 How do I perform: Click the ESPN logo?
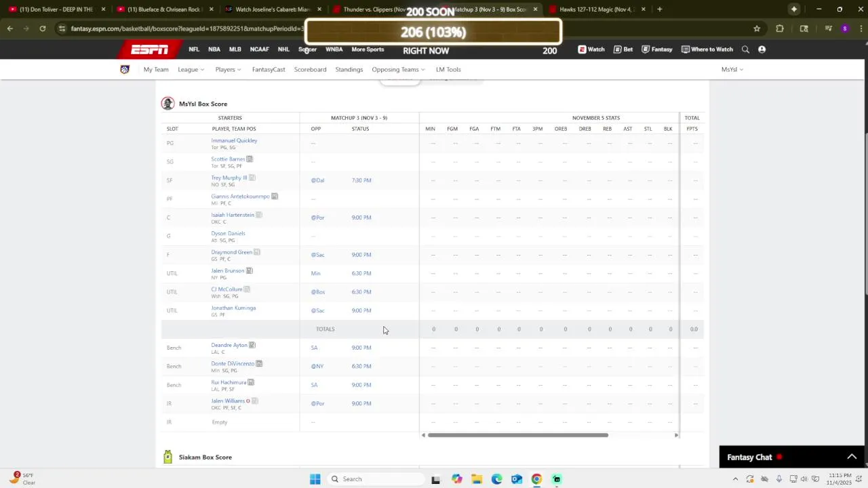pos(149,49)
